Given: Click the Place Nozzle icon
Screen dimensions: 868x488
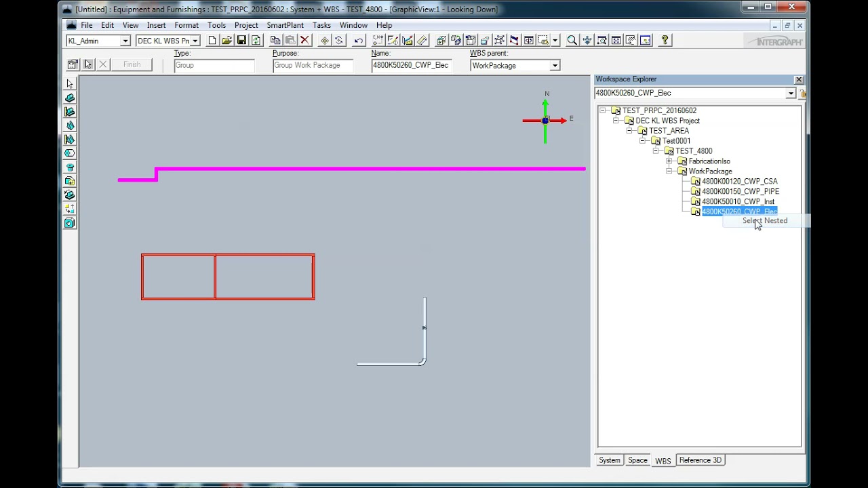Looking at the screenshot, I should tap(70, 167).
